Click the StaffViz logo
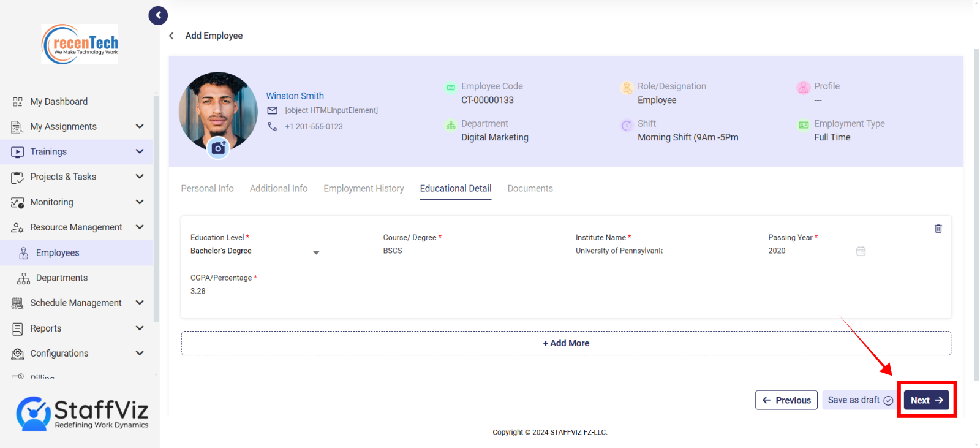Image resolution: width=980 pixels, height=448 pixels. [82, 414]
